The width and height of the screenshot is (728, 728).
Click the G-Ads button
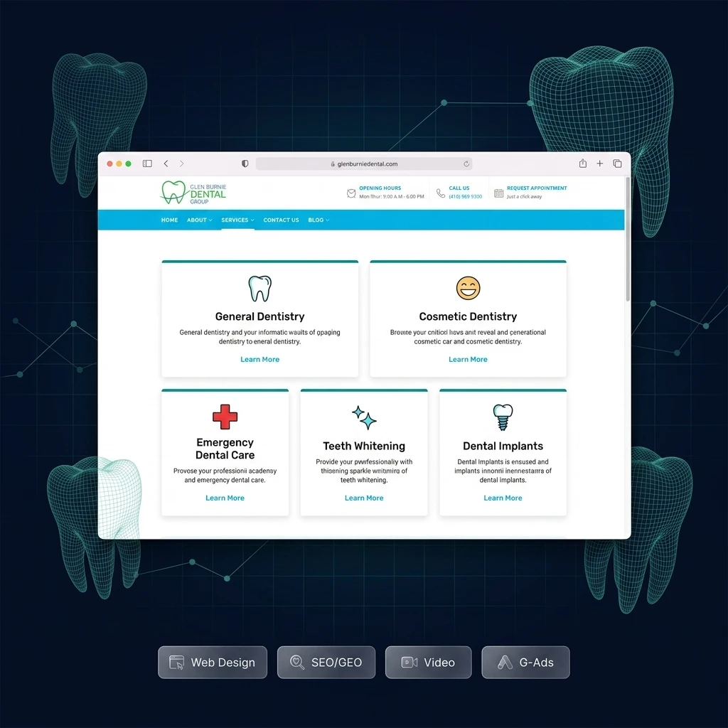click(525, 662)
